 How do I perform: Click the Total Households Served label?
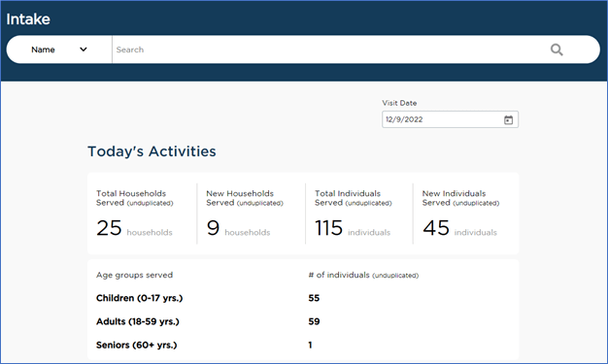(135, 198)
